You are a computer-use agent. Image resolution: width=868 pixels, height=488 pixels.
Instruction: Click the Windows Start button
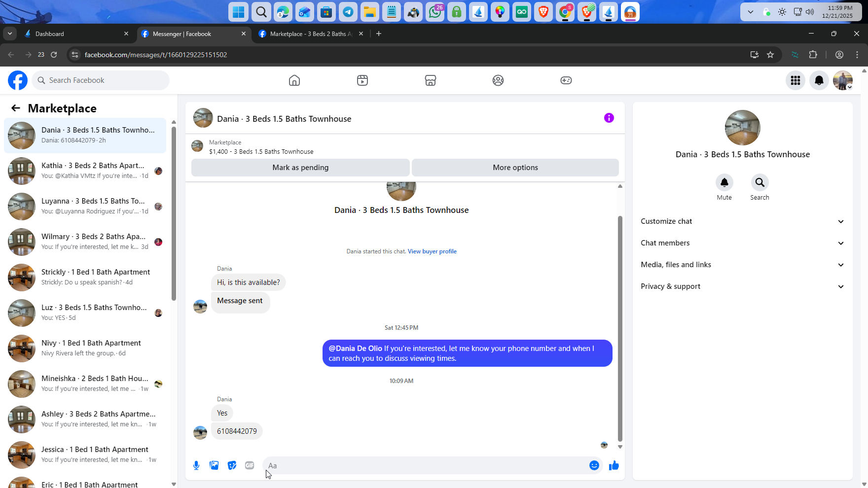pos(239,12)
